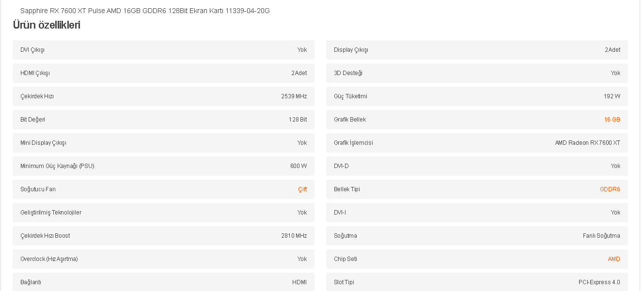The image size is (644, 291).
Task: Click the 3D Desteği row
Action: [x=477, y=73]
